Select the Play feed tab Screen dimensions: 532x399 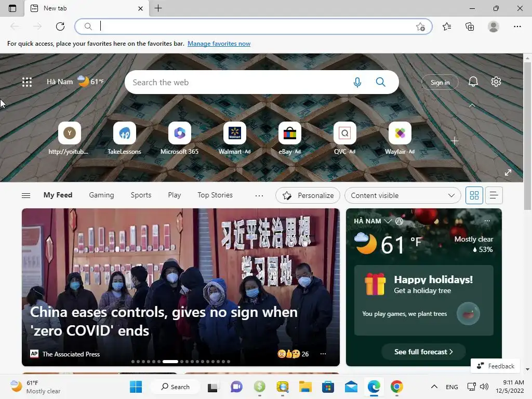point(175,195)
